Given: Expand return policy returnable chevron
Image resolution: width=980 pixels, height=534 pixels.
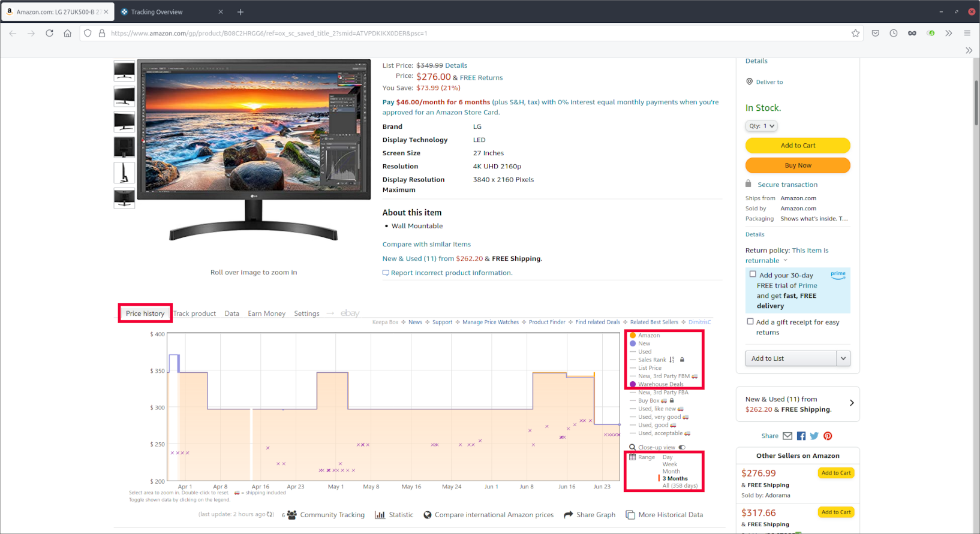Looking at the screenshot, I should [785, 261].
